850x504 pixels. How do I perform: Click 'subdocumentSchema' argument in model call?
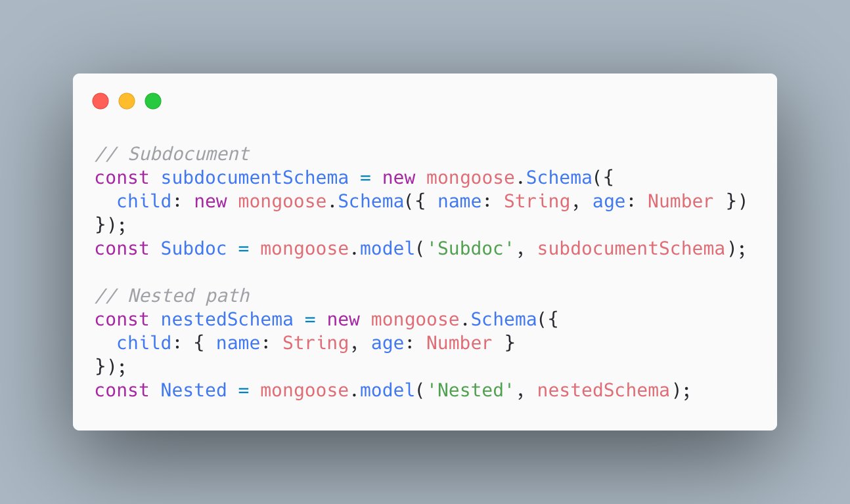[x=631, y=249]
